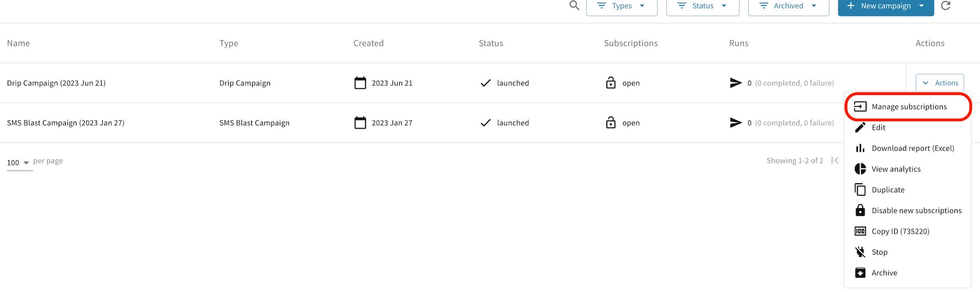The image size is (980, 292).
Task: Click Copy ID (735220) menu entry
Action: (x=900, y=232)
